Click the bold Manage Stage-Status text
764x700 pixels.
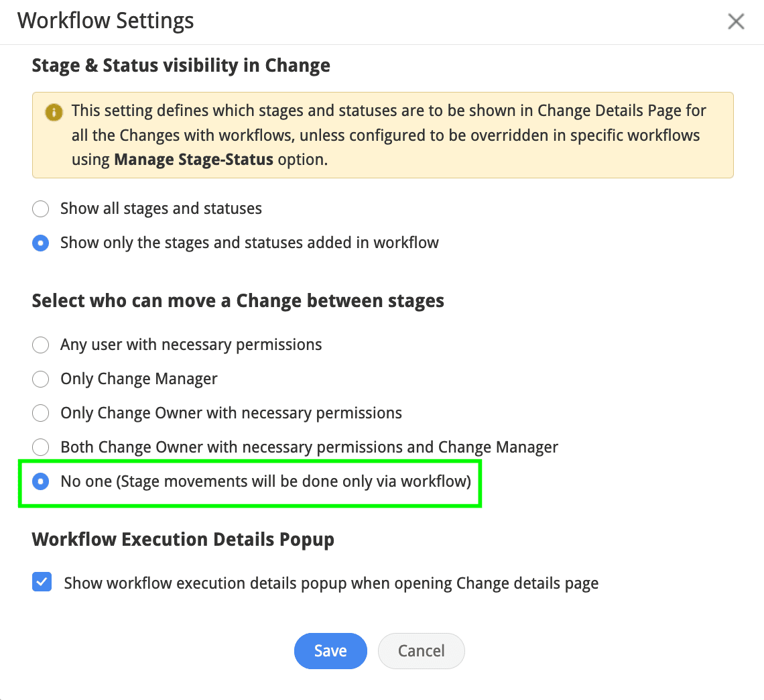(194, 160)
